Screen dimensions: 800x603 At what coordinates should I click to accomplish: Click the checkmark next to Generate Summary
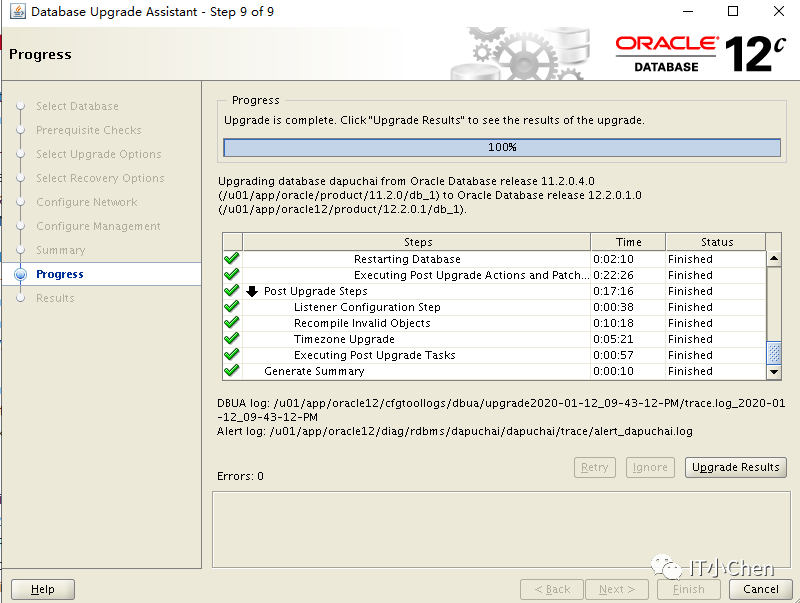(x=232, y=370)
